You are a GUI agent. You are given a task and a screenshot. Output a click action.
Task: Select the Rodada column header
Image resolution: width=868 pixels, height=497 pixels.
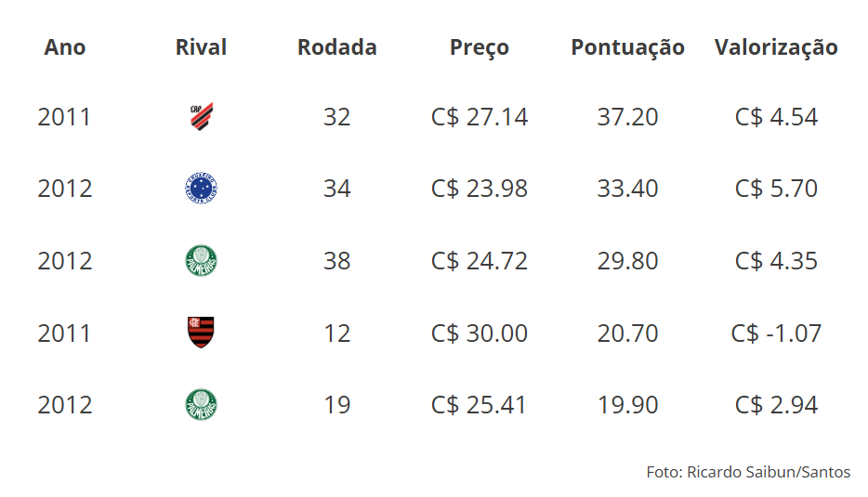pyautogui.click(x=337, y=47)
